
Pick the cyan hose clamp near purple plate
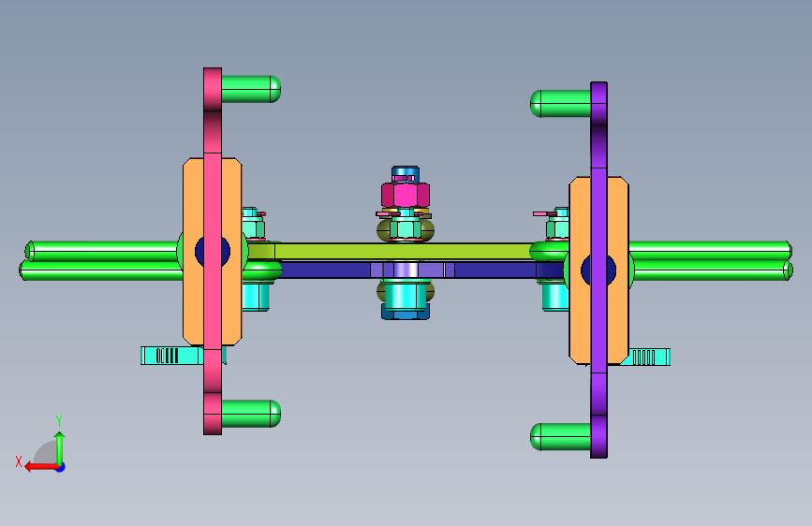(647, 358)
